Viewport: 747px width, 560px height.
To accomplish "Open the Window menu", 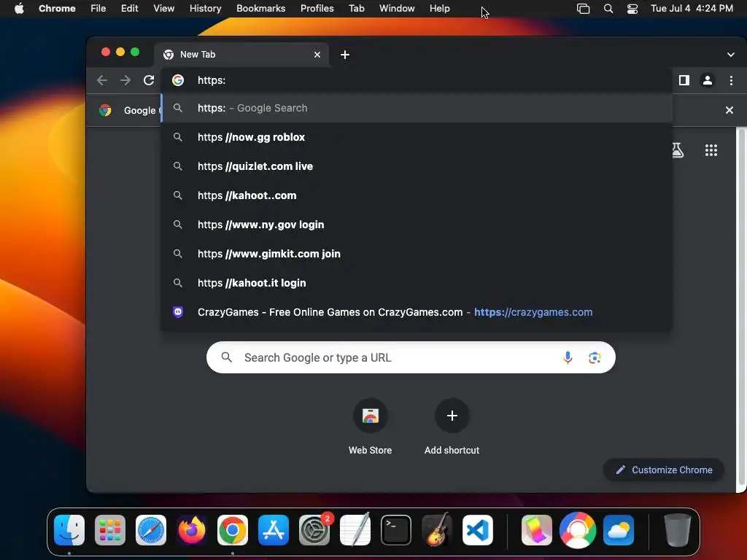I will coord(397,9).
